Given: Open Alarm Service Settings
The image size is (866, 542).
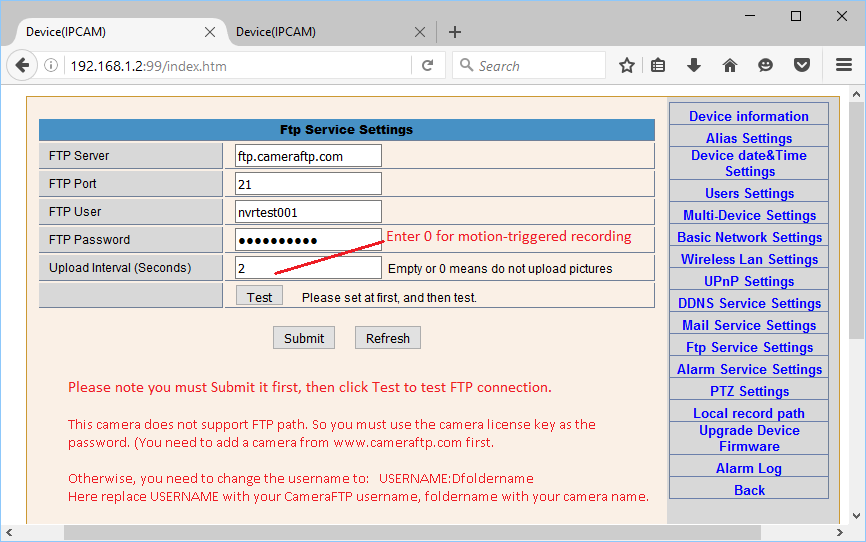Looking at the screenshot, I should click(x=749, y=369).
